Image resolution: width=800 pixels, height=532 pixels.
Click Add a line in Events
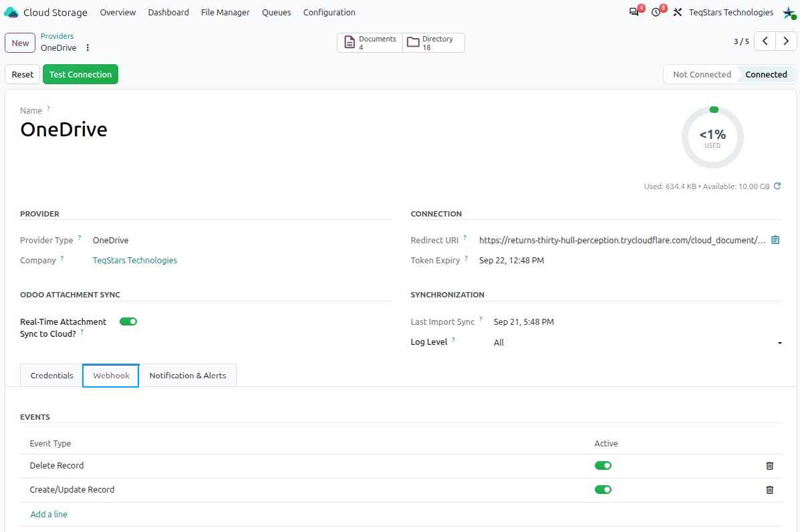point(49,514)
